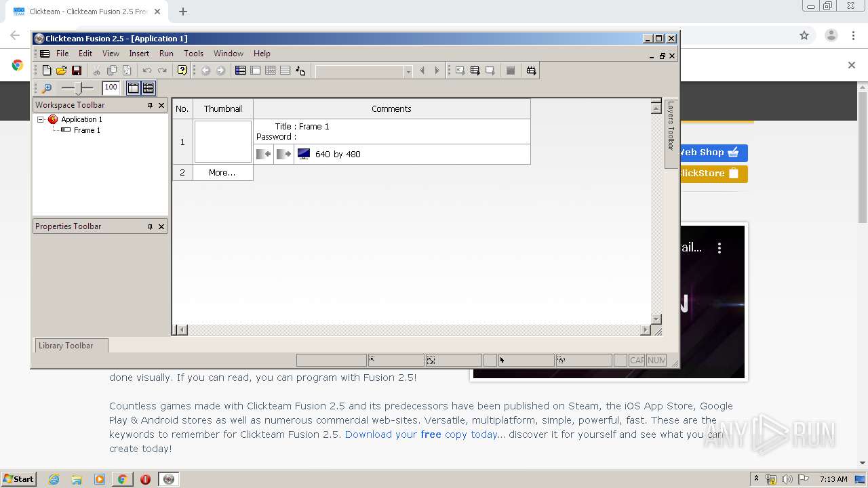Click the 640 by 480 frame size text
This screenshot has width=868, height=488.
pyautogui.click(x=338, y=155)
